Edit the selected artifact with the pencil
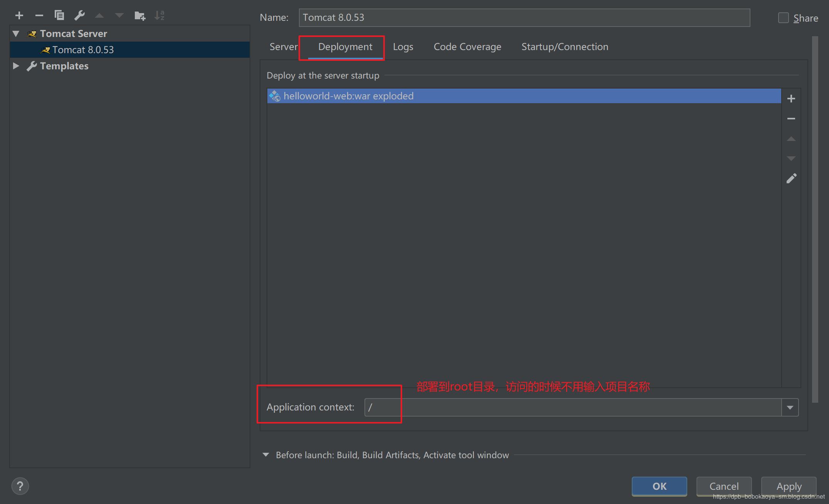Image resolution: width=829 pixels, height=504 pixels. (791, 178)
